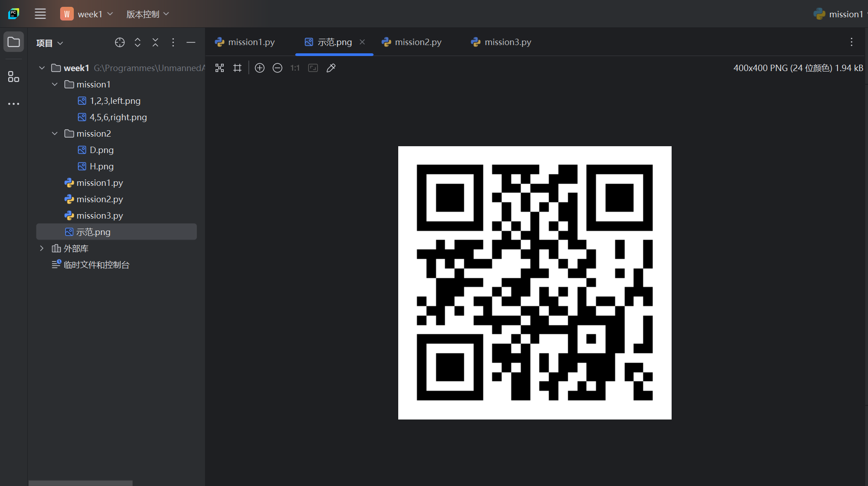868x486 pixels.
Task: Expand the 外部库 node
Action: tap(42, 248)
